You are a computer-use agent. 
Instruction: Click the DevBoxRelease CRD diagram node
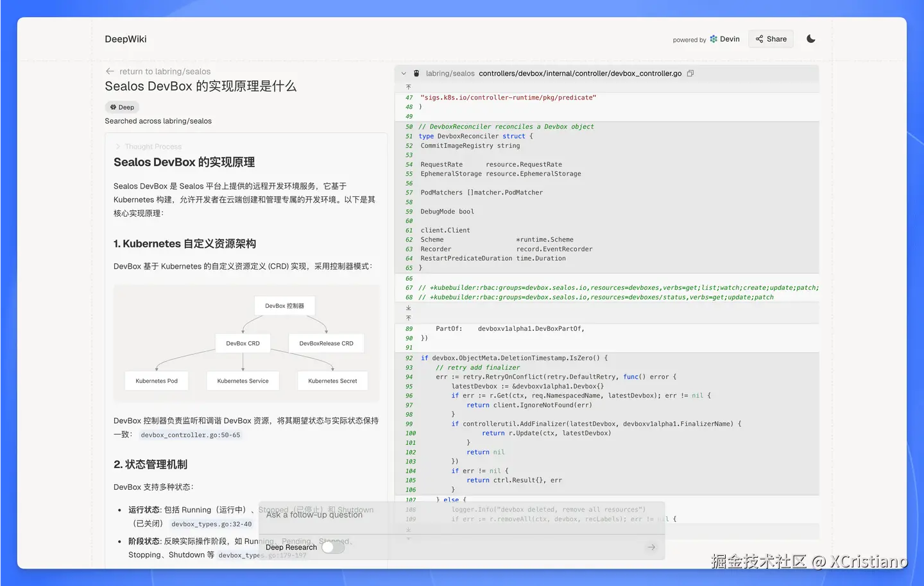[x=327, y=344]
